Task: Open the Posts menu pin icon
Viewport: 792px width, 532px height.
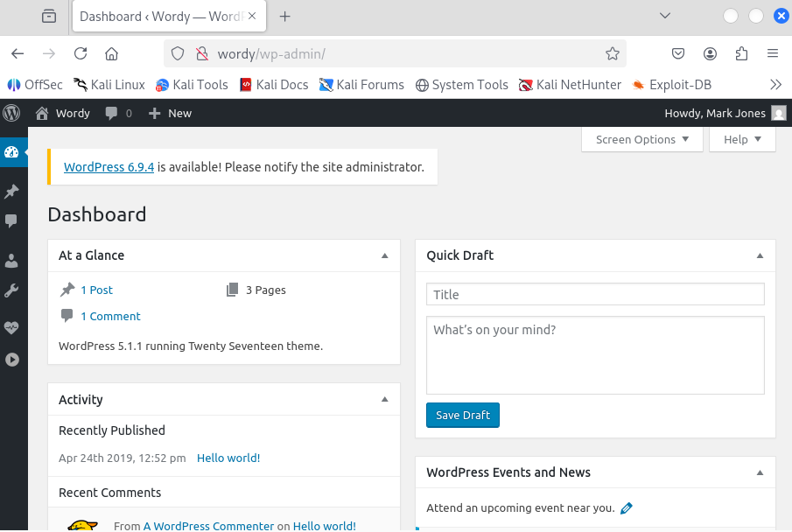Action: click(11, 192)
